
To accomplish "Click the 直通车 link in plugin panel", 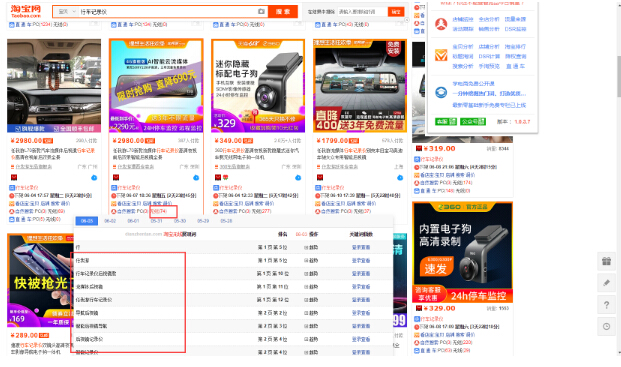I will pos(515,66).
